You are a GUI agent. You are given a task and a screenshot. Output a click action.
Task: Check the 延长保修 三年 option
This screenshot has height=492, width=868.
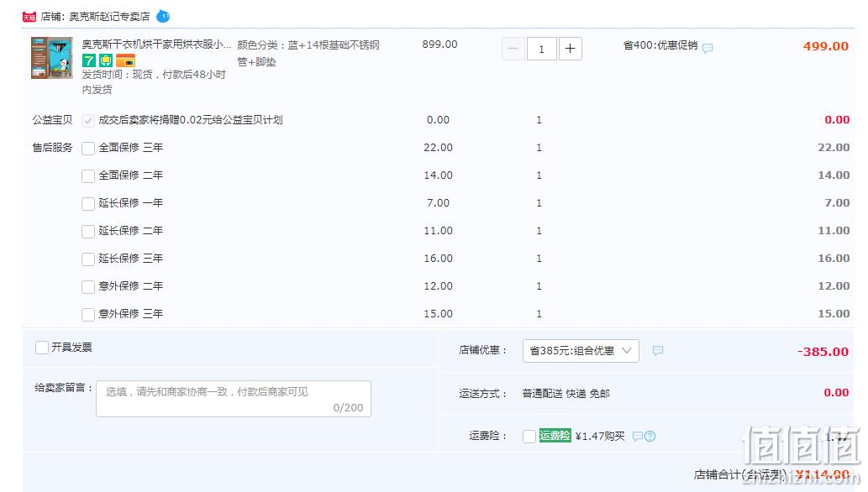click(x=88, y=259)
